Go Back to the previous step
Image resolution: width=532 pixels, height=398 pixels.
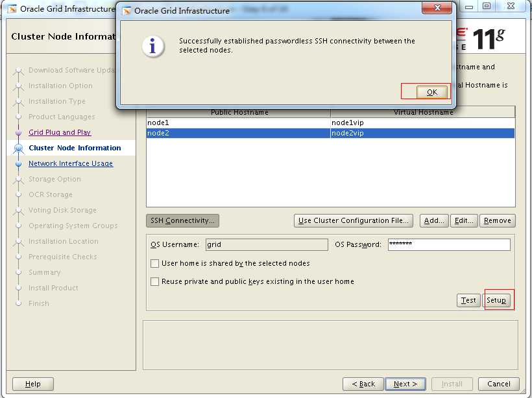[x=363, y=384]
